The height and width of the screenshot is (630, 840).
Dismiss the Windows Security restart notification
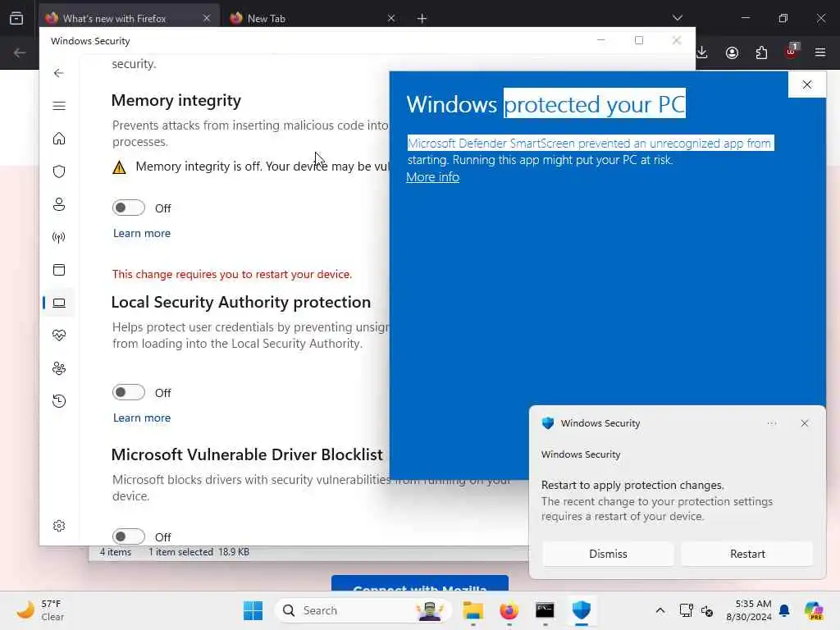pyautogui.click(x=608, y=554)
